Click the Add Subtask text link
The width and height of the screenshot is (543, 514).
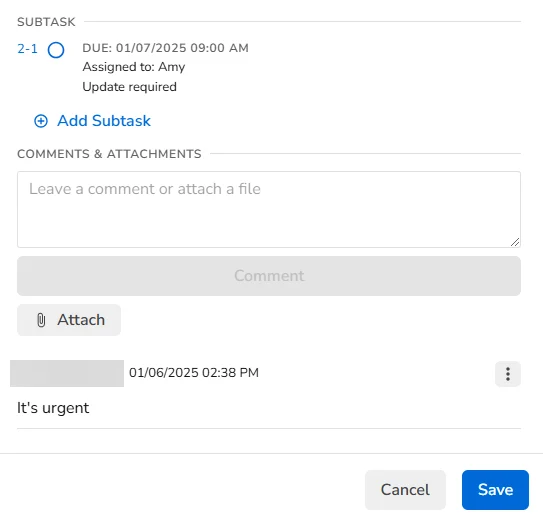coord(104,121)
